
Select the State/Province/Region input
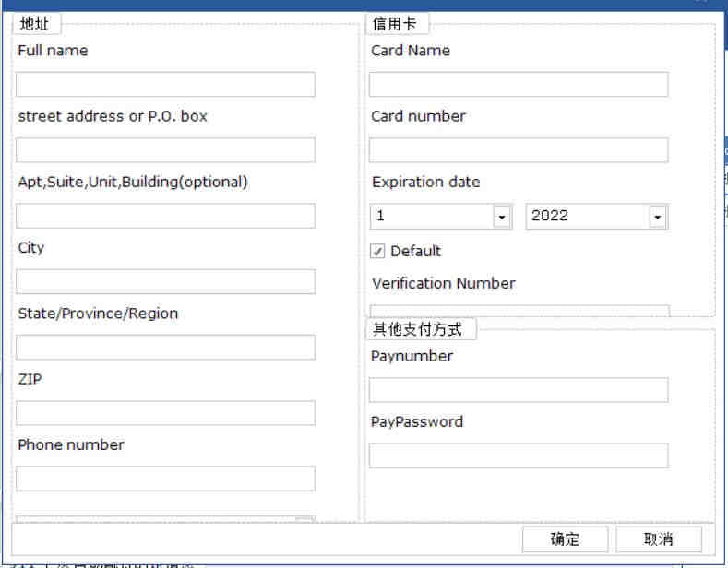pyautogui.click(x=165, y=347)
